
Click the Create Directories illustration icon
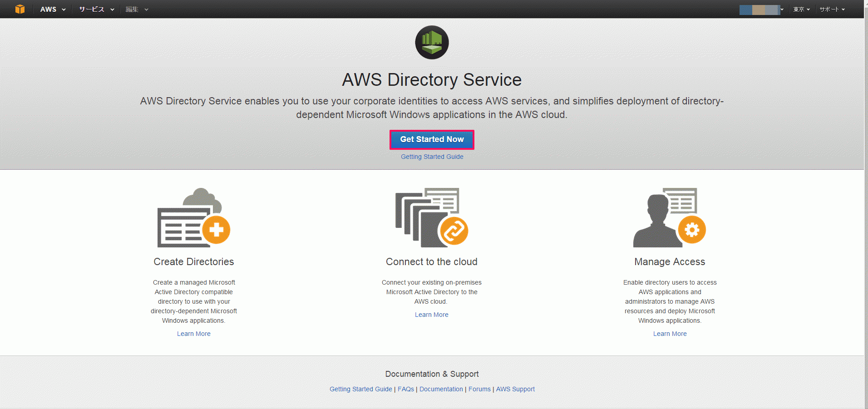coord(194,217)
